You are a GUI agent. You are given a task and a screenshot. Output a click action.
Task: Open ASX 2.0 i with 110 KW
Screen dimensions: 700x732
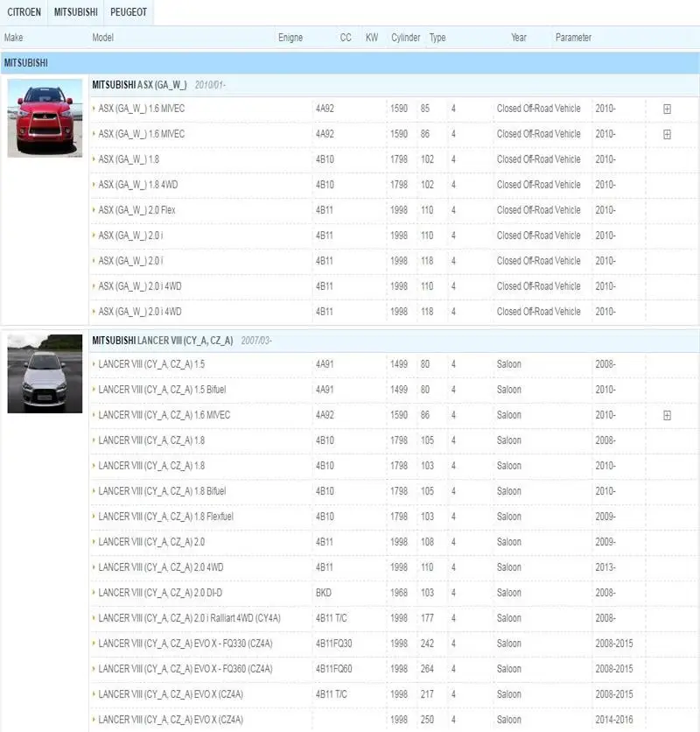click(x=130, y=236)
